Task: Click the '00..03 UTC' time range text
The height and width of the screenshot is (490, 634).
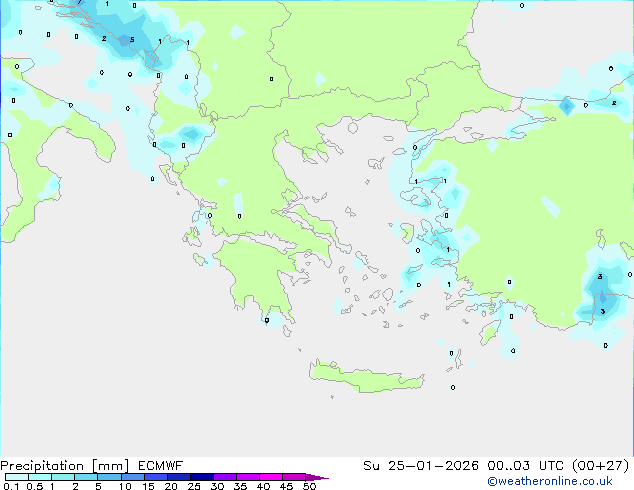Action: point(526,466)
